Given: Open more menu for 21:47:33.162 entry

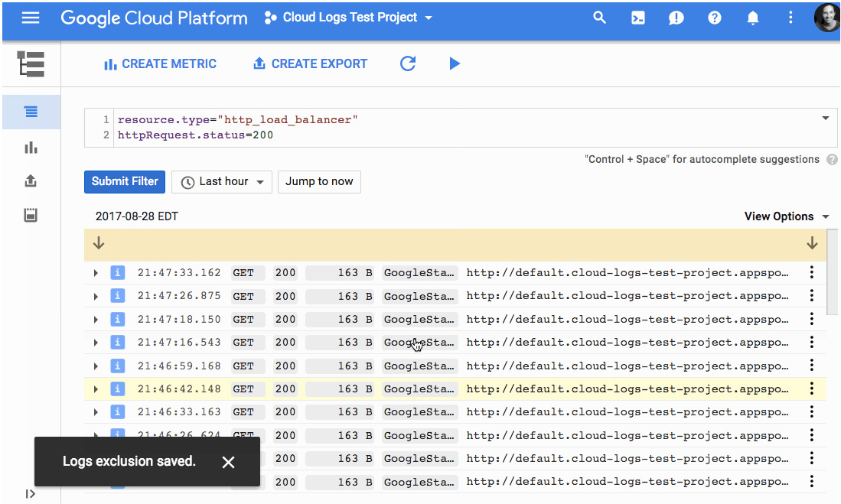Looking at the screenshot, I should point(811,272).
